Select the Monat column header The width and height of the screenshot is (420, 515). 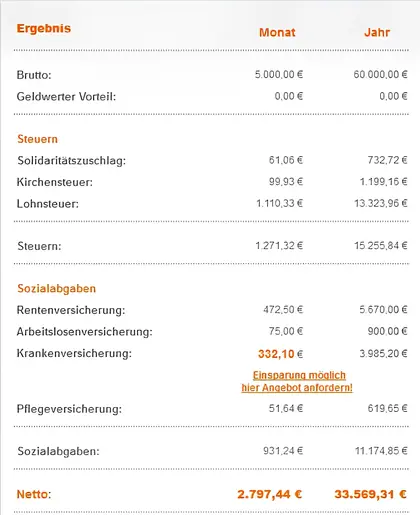[277, 32]
